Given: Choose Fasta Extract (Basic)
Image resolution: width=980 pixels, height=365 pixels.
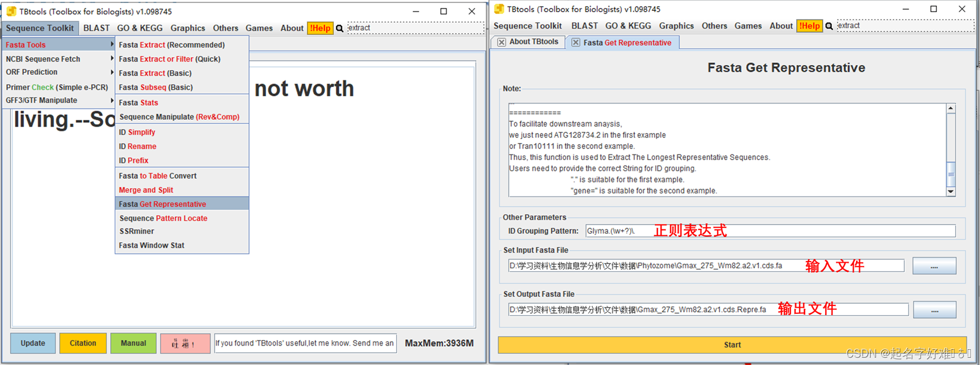Looking at the screenshot, I should click(182, 73).
